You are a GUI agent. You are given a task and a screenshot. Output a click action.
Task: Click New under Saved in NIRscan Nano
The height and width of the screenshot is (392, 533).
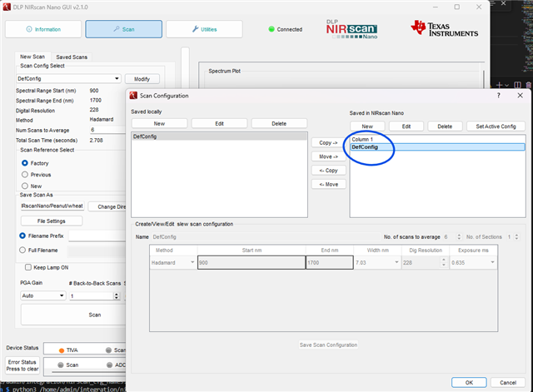[367, 127]
